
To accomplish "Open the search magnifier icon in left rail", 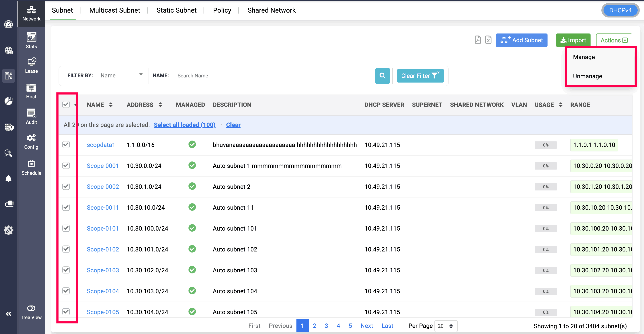I will pyautogui.click(x=9, y=153).
